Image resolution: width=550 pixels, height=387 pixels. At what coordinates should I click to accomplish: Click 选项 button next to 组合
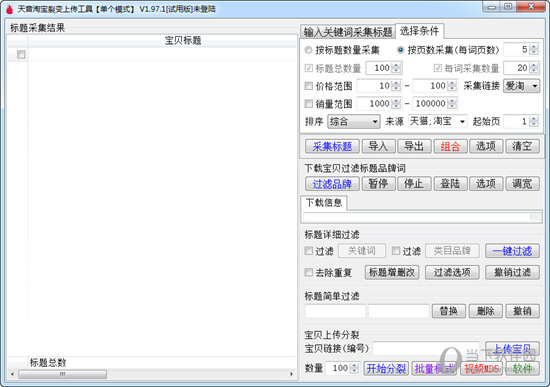(x=486, y=146)
